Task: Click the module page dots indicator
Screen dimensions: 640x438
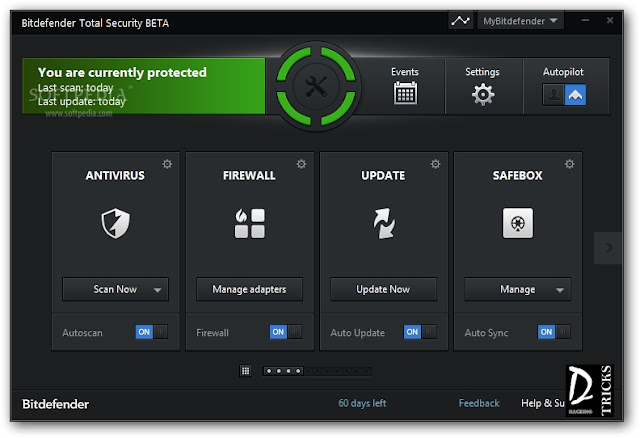Action: tap(317, 371)
